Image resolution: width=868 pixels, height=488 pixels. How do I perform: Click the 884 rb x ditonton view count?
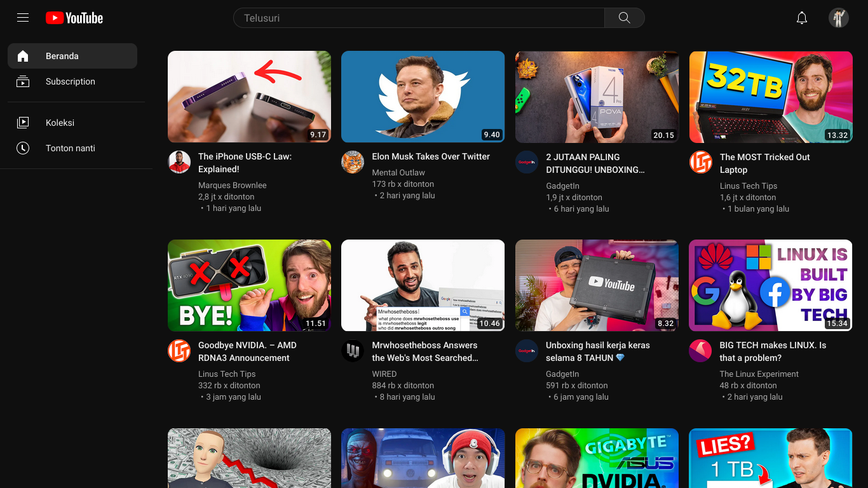tap(403, 386)
